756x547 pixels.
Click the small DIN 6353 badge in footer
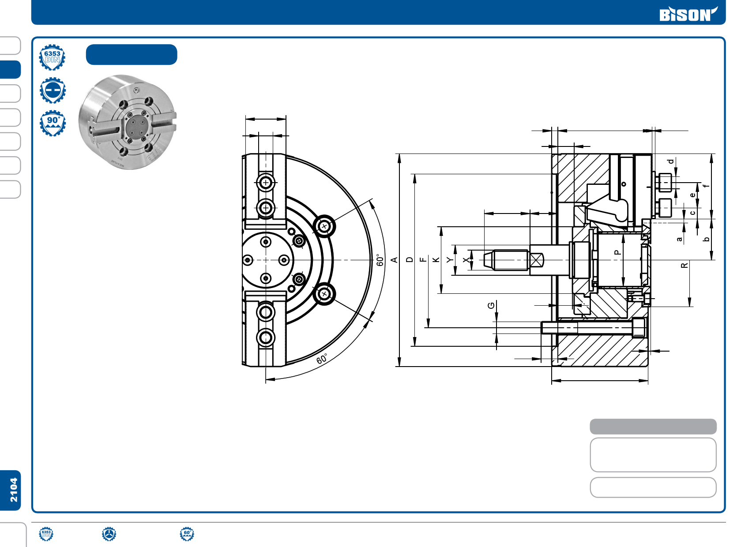(x=46, y=534)
